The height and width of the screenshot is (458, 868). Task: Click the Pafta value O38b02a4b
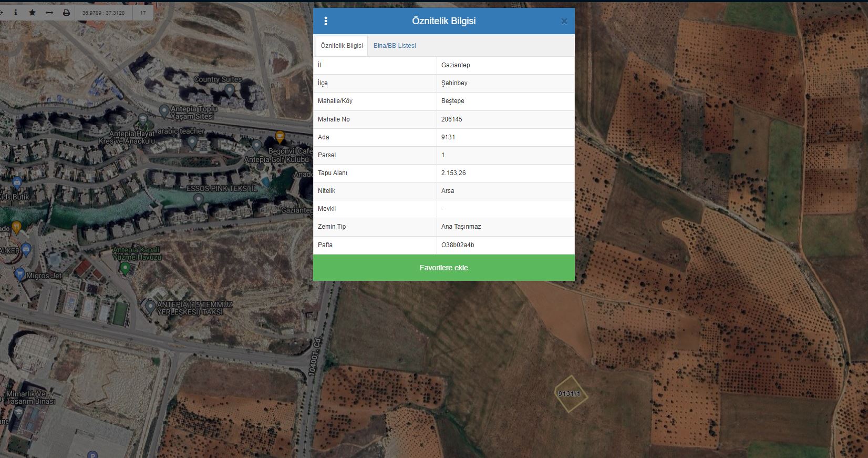458,245
